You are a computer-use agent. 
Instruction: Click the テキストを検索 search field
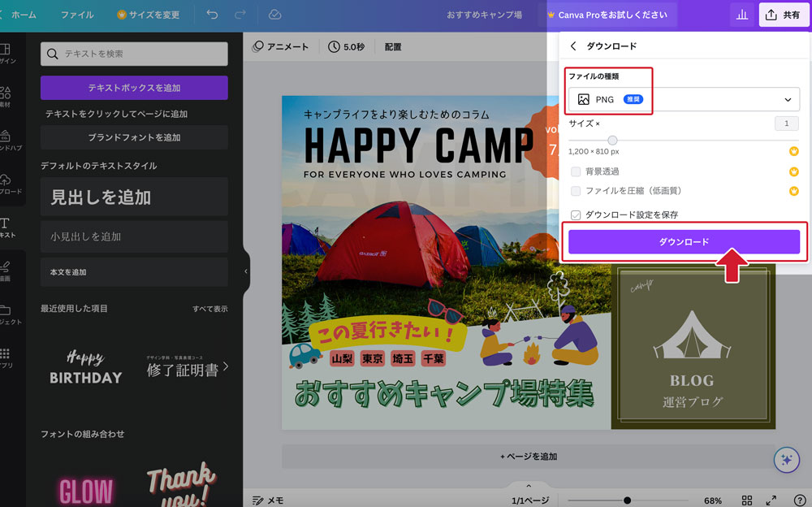[134, 54]
